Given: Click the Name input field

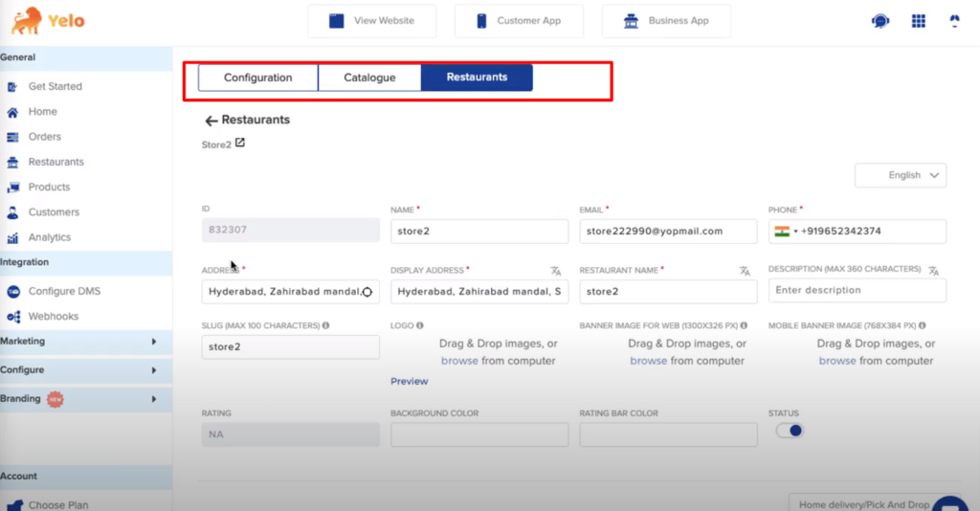Looking at the screenshot, I should 479,232.
